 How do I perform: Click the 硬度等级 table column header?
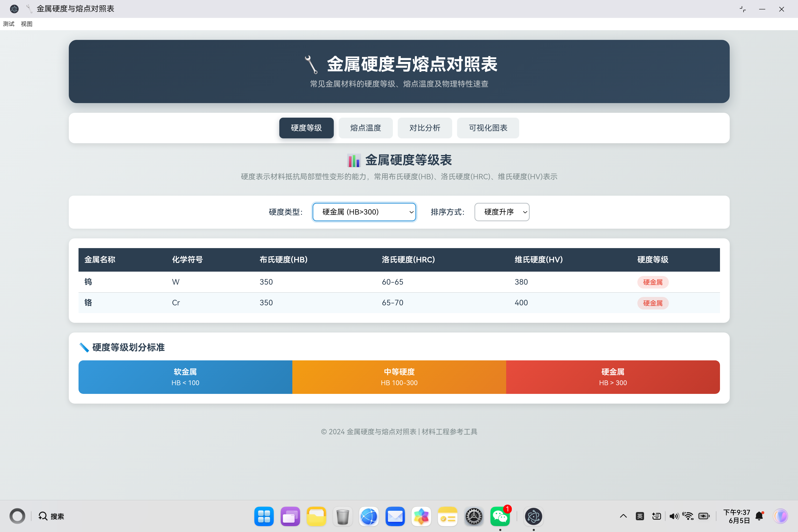652,260
